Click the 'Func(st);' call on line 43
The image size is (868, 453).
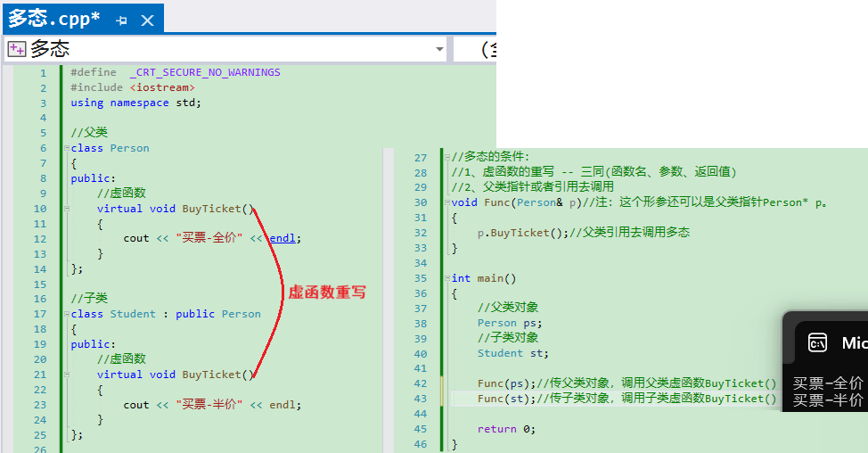pyautogui.click(x=506, y=399)
